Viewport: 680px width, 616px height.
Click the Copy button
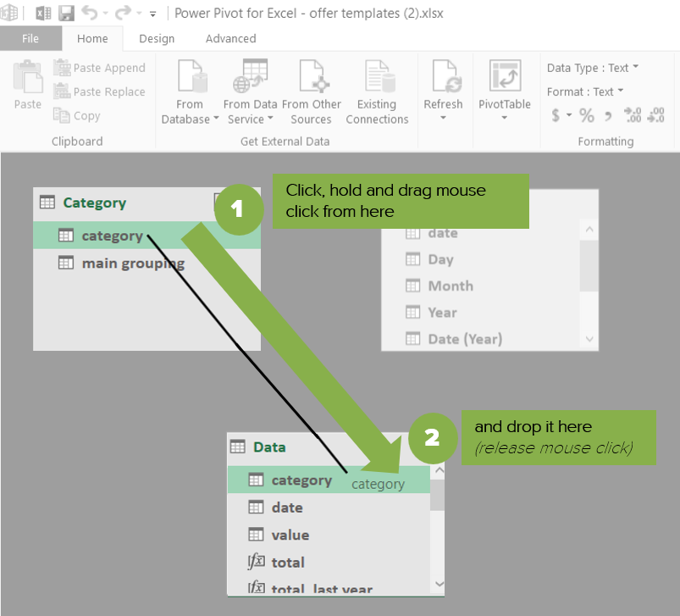click(77, 115)
